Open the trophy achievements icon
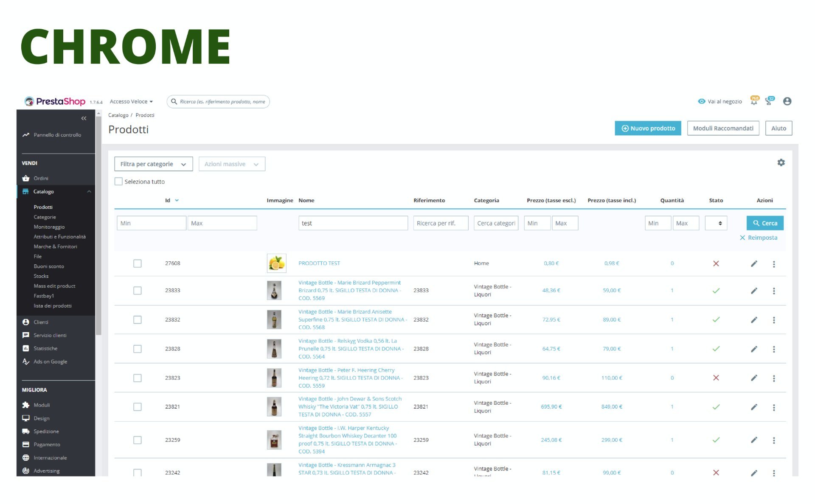Viewport: 815px width, 504px height. pos(769,101)
